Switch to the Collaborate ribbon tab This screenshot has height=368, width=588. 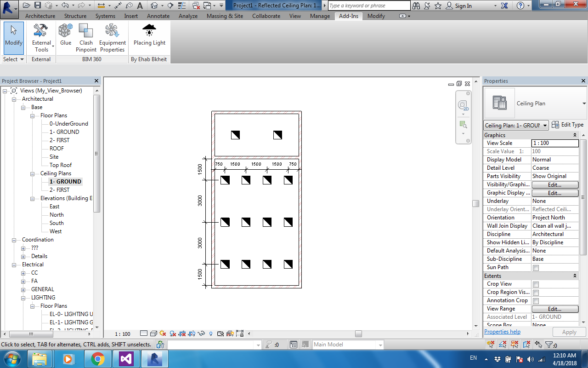coord(266,16)
